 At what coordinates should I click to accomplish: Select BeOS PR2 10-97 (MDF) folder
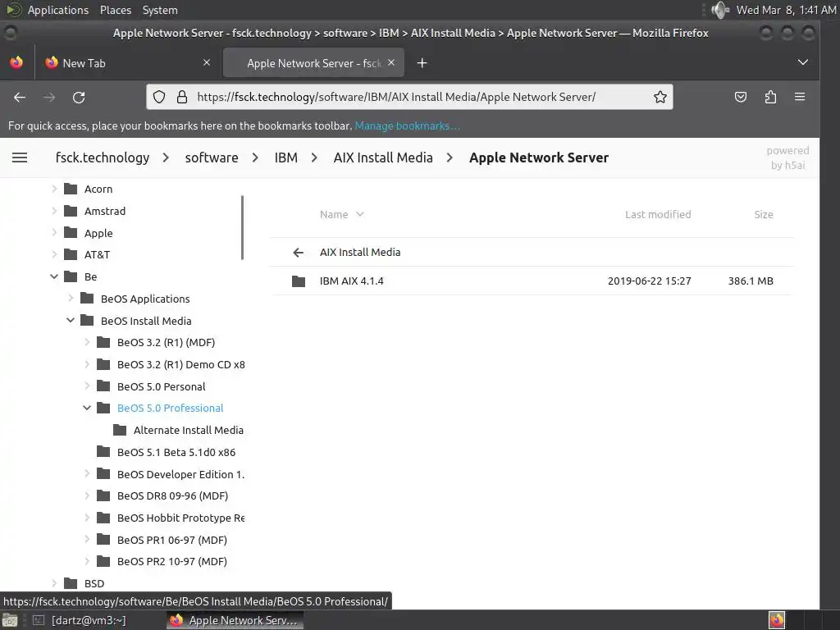[172, 561]
